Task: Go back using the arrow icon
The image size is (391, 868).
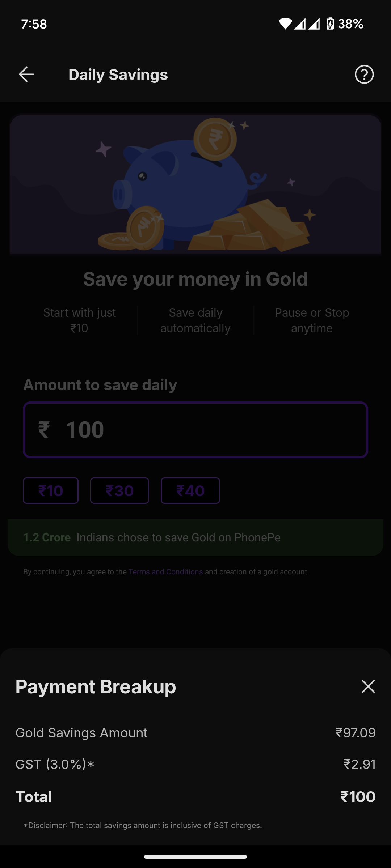Action: tap(26, 75)
